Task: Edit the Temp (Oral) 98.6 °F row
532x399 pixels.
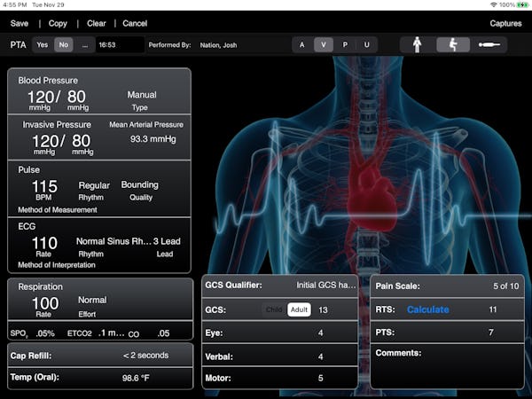Action: tap(100, 378)
